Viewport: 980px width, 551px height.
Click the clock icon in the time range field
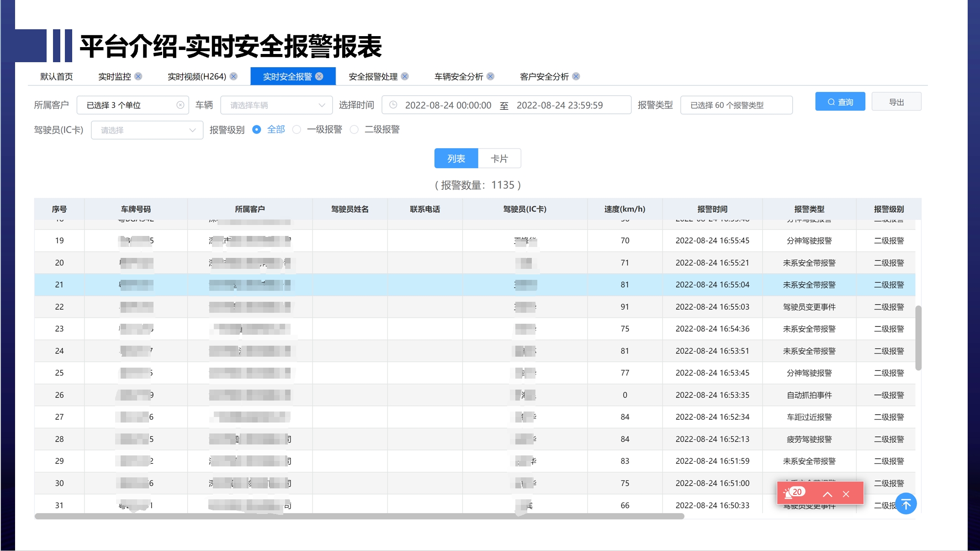(393, 105)
